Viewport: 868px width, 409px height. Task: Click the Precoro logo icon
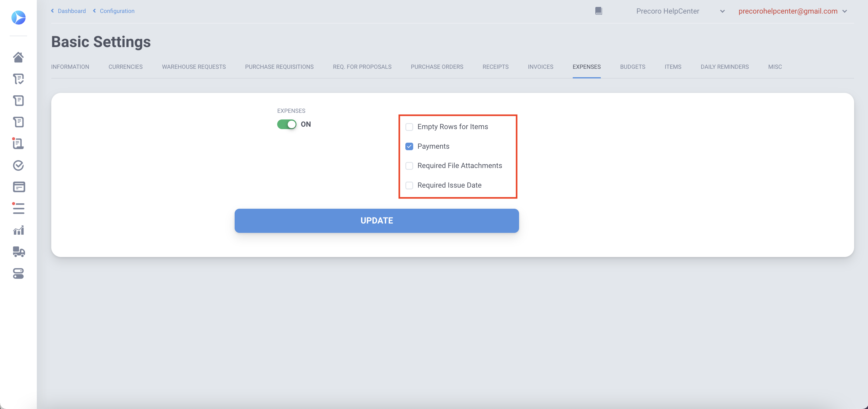coord(18,17)
